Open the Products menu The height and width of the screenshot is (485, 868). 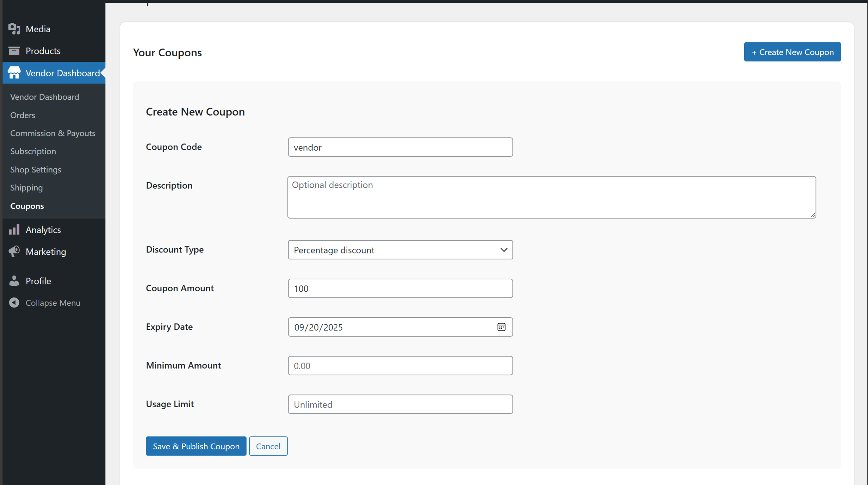[54, 51]
